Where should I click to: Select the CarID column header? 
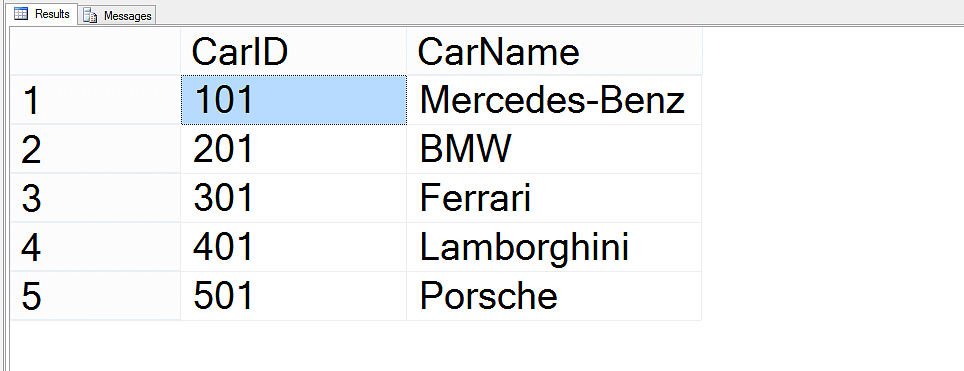(x=293, y=51)
